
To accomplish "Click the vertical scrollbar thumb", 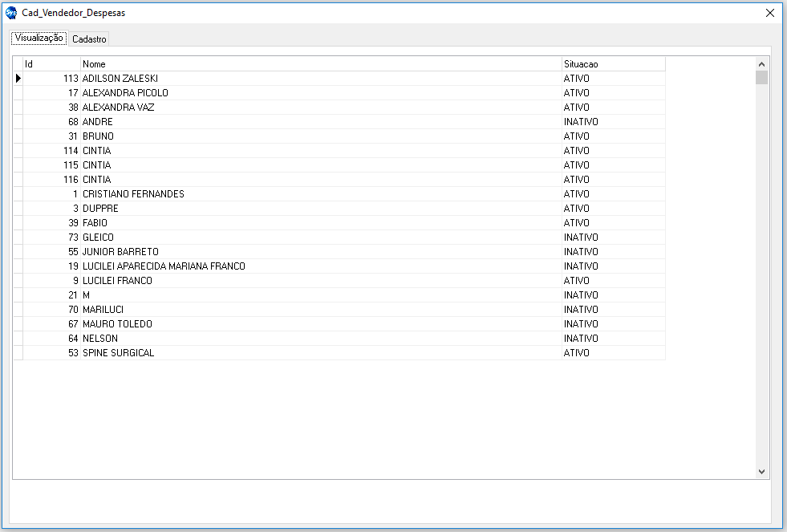I will click(761, 77).
